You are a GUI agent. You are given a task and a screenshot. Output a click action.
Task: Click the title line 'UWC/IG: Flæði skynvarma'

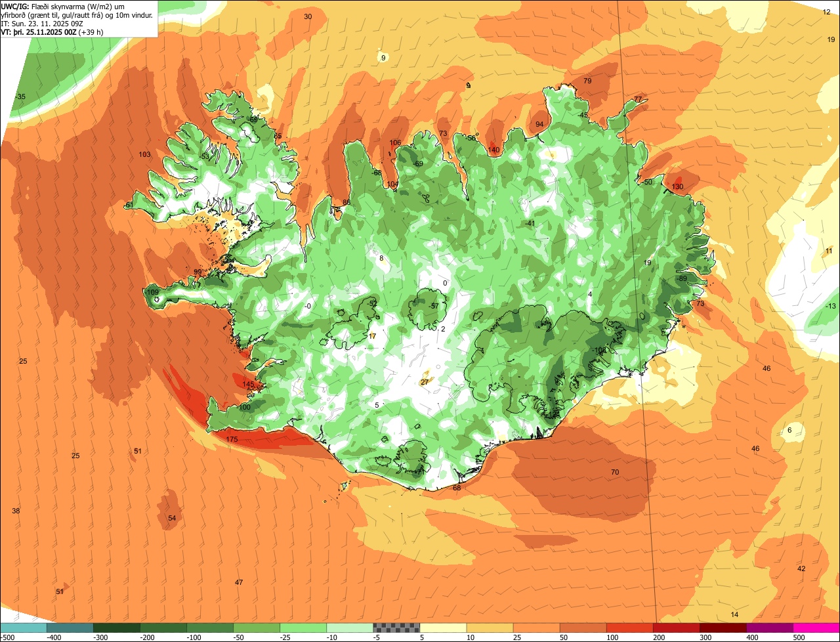point(62,6)
